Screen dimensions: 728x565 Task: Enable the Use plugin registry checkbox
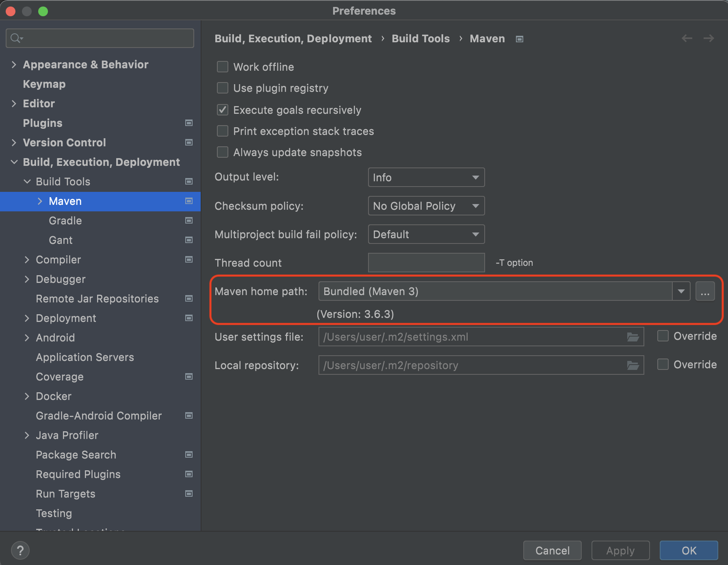click(x=223, y=88)
